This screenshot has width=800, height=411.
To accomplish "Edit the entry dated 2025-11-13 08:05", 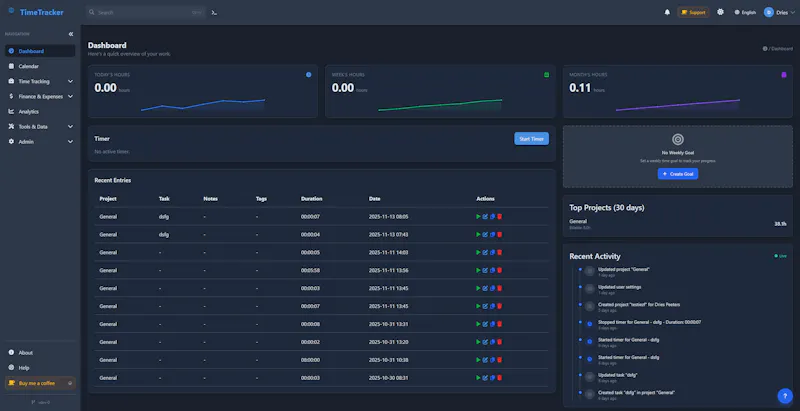I will 485,217.
